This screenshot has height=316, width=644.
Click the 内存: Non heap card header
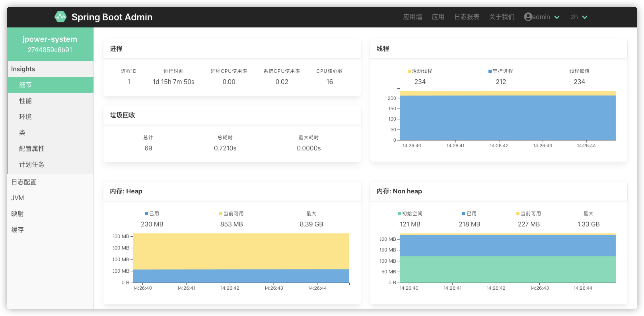pos(499,191)
